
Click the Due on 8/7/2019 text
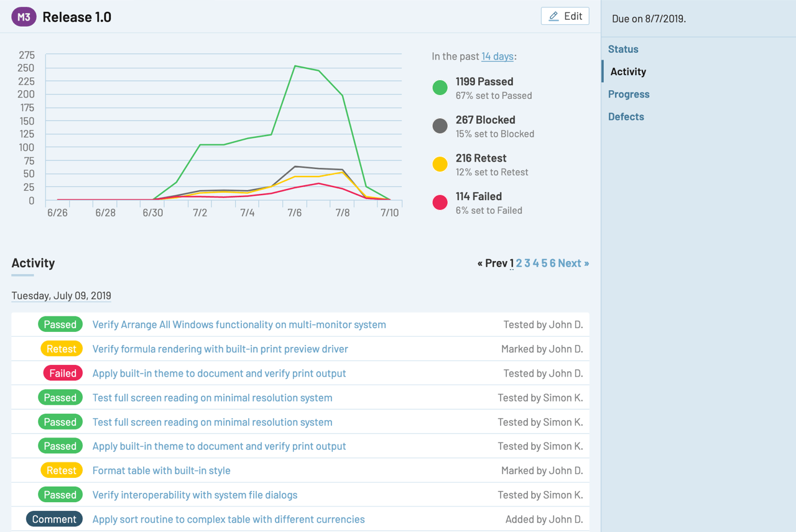649,19
